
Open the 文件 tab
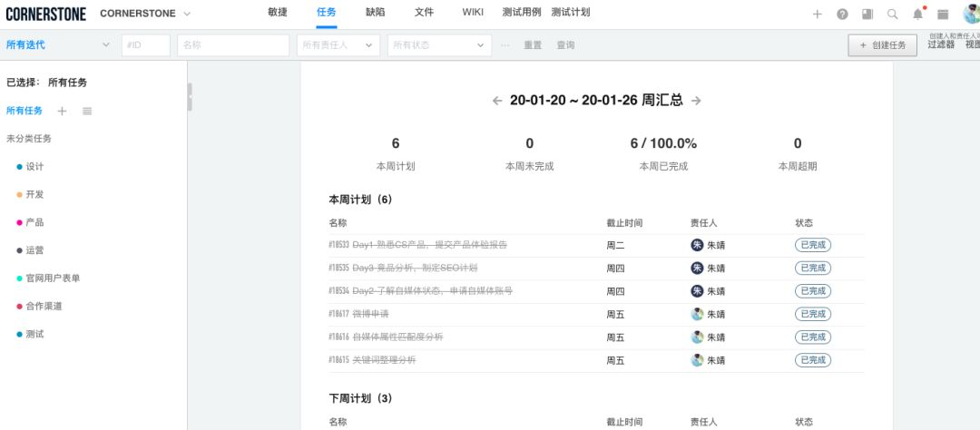pos(424,13)
